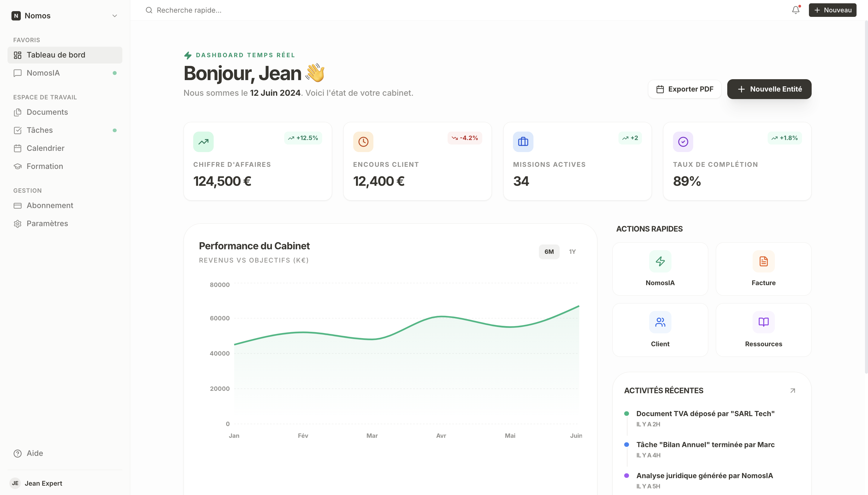Viewport: 868px width, 495px height.
Task: Open the Ressources book icon
Action: (763, 322)
